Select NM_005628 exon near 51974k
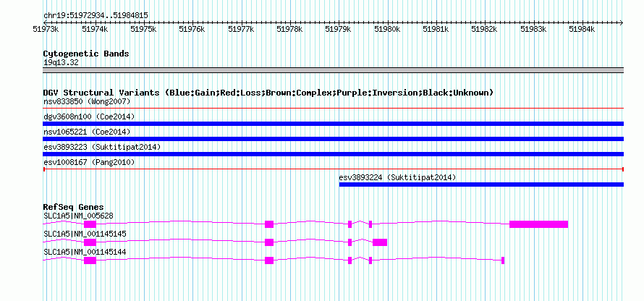 pos(90,224)
